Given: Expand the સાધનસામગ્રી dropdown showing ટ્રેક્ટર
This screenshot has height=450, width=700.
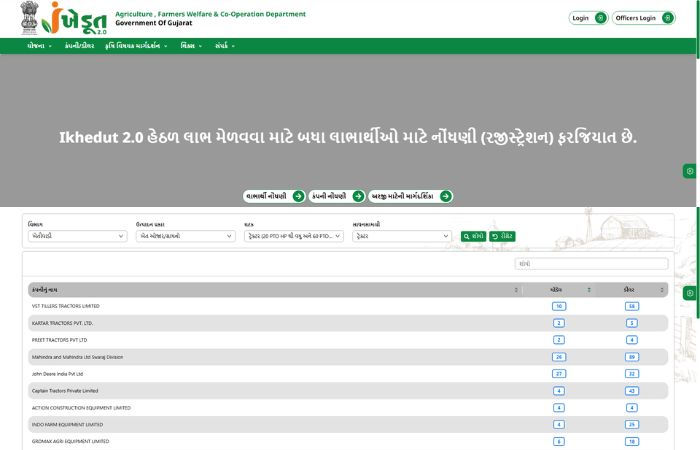Looking at the screenshot, I should (402, 236).
